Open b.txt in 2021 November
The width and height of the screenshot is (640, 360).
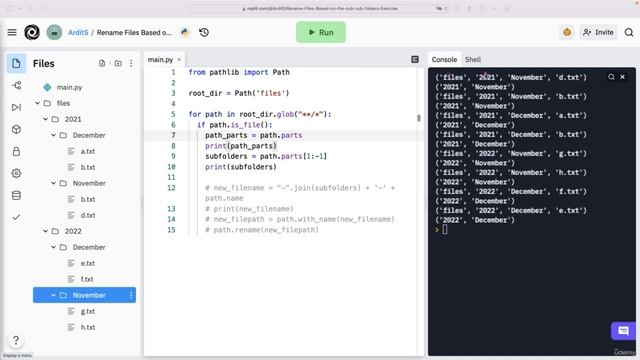coord(87,199)
